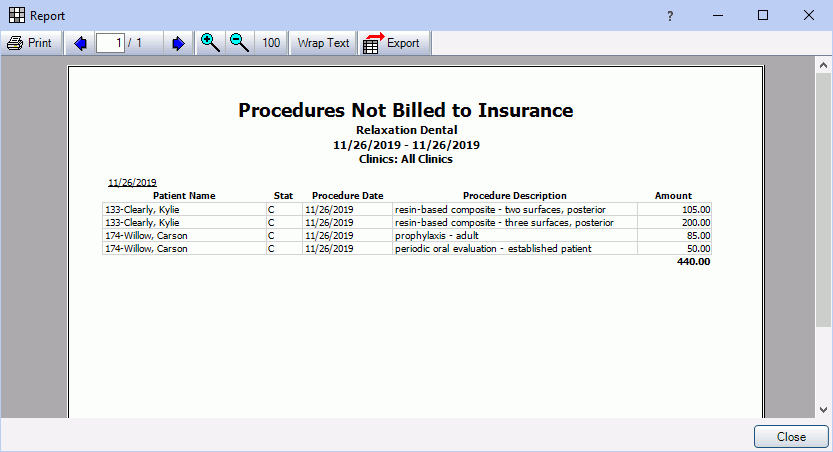833x452 pixels.
Task: Click the vertical scrollbar down arrow
Action: coord(823,410)
